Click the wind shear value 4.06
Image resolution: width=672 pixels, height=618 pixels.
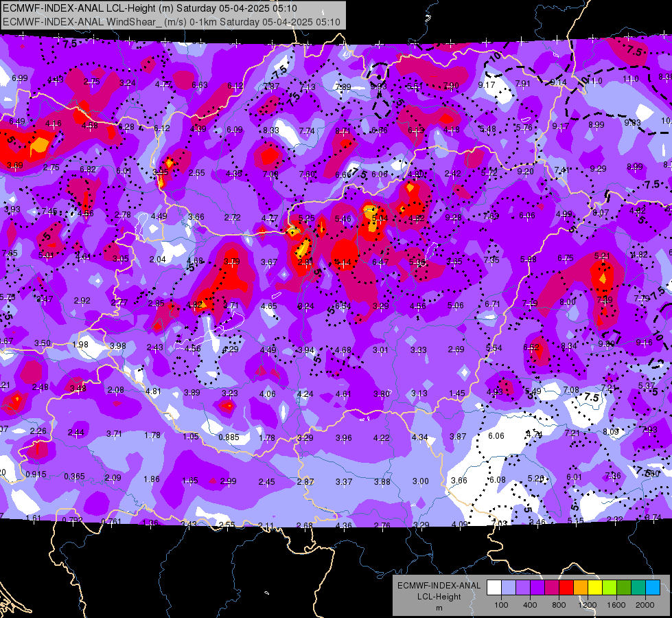(268, 393)
